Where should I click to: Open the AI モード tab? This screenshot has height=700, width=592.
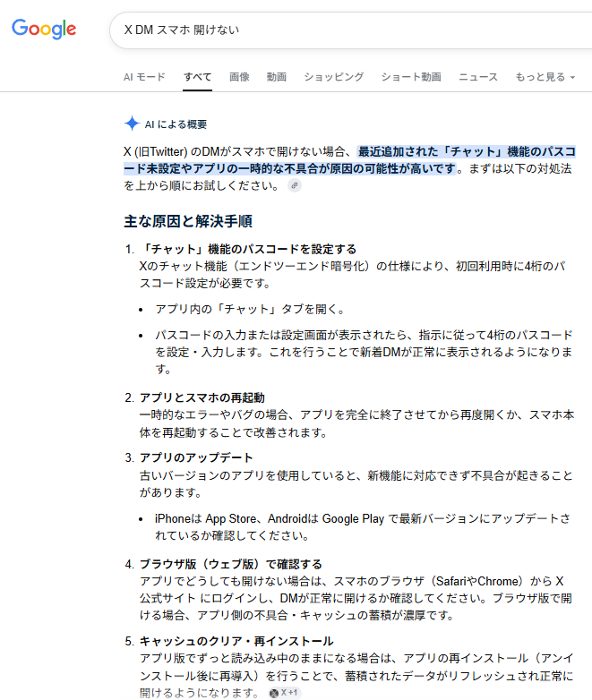(x=144, y=77)
